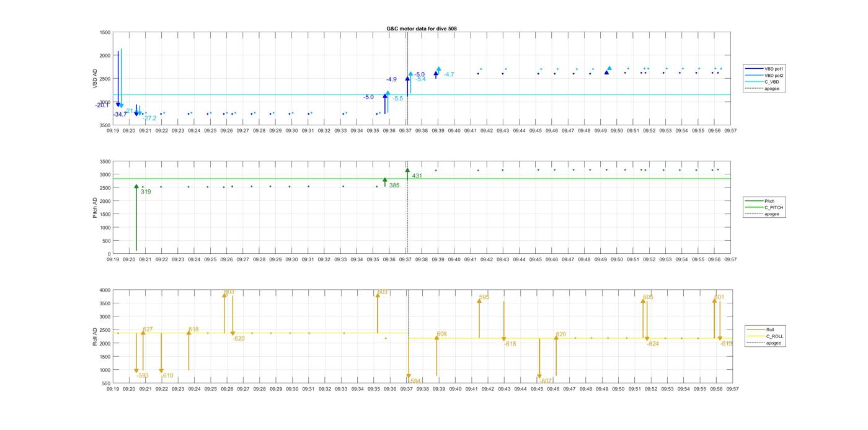This screenshot has height=430, width=868.
Task: Click the "319" pitch data label
Action: [146, 192]
